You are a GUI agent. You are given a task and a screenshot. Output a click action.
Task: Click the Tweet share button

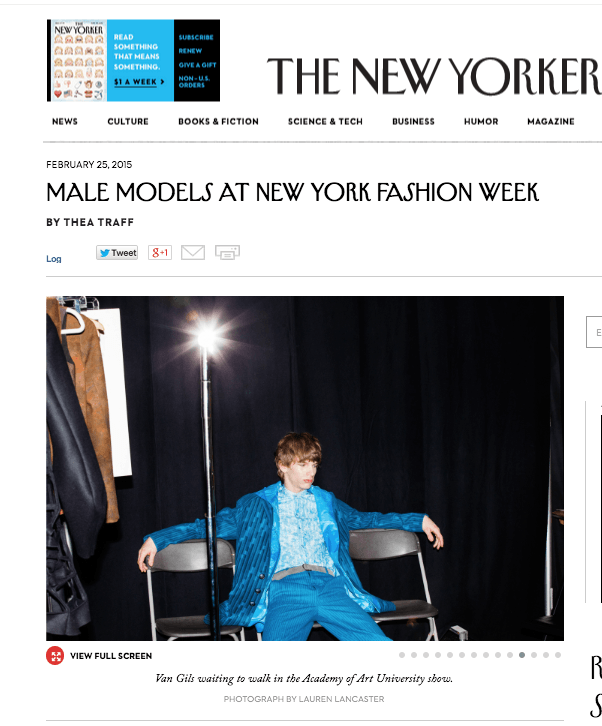(x=117, y=252)
